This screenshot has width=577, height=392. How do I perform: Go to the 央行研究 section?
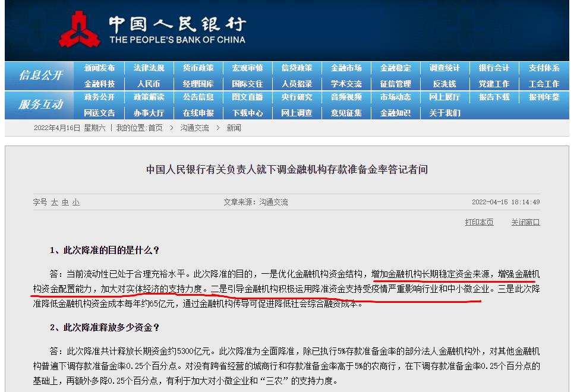[297, 97]
